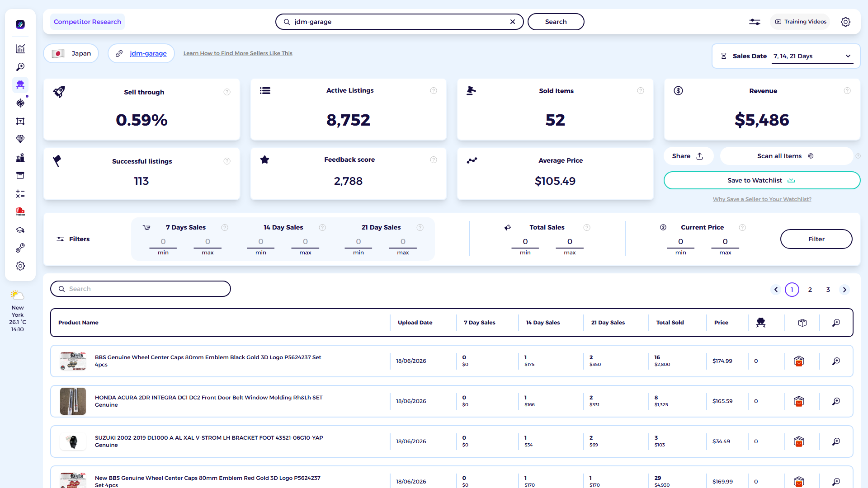This screenshot has width=868, height=488.
Task: Click the Training Videos button
Action: click(x=801, y=22)
